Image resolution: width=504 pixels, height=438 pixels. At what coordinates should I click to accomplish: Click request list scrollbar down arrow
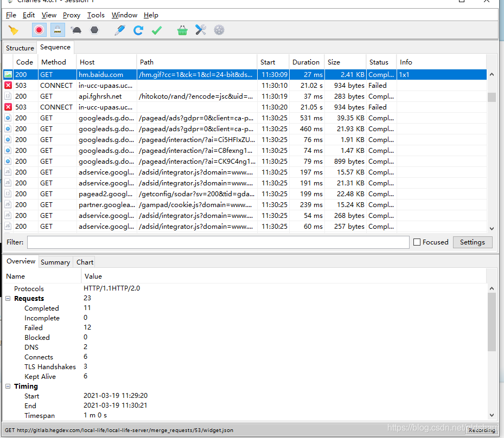pos(492,229)
